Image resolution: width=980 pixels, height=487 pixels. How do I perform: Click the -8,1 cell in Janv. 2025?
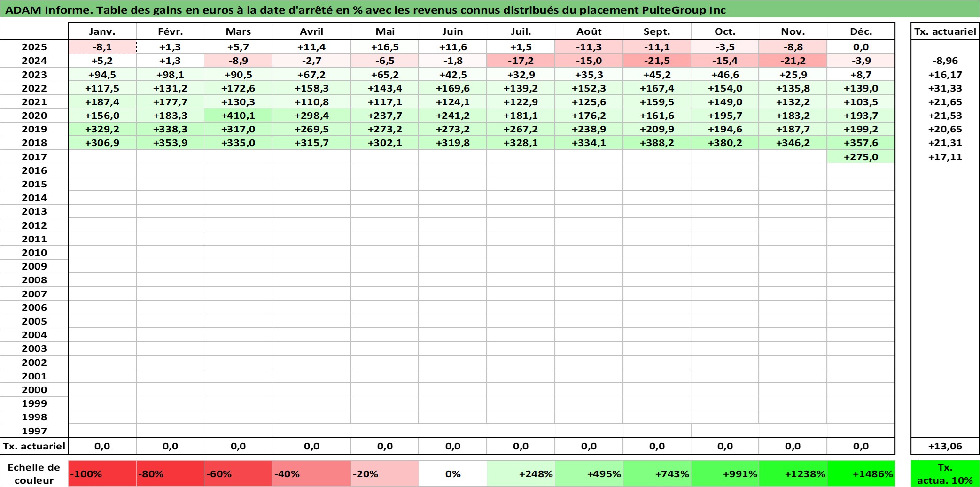pyautogui.click(x=102, y=47)
